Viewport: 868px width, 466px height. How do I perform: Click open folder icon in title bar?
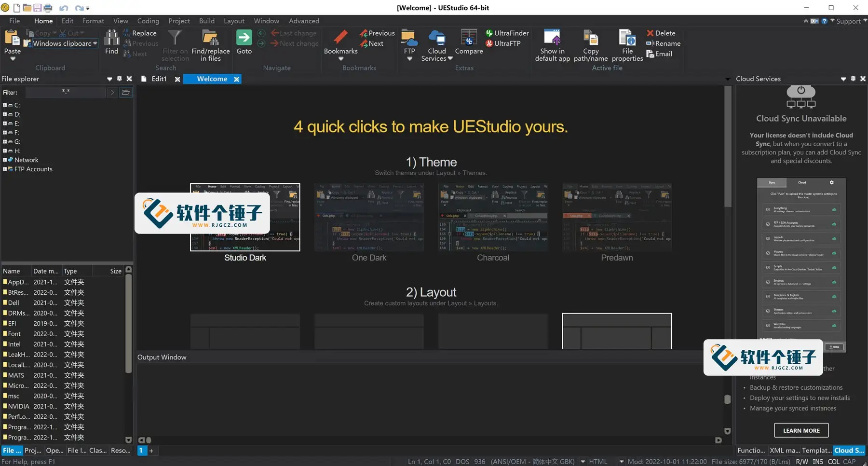[x=27, y=8]
